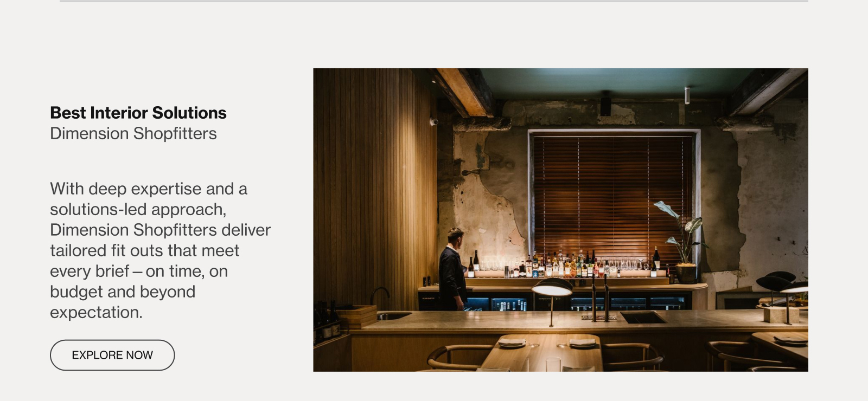
Task: Click the Dimension Shopfitters subtitle text
Action: click(x=133, y=133)
